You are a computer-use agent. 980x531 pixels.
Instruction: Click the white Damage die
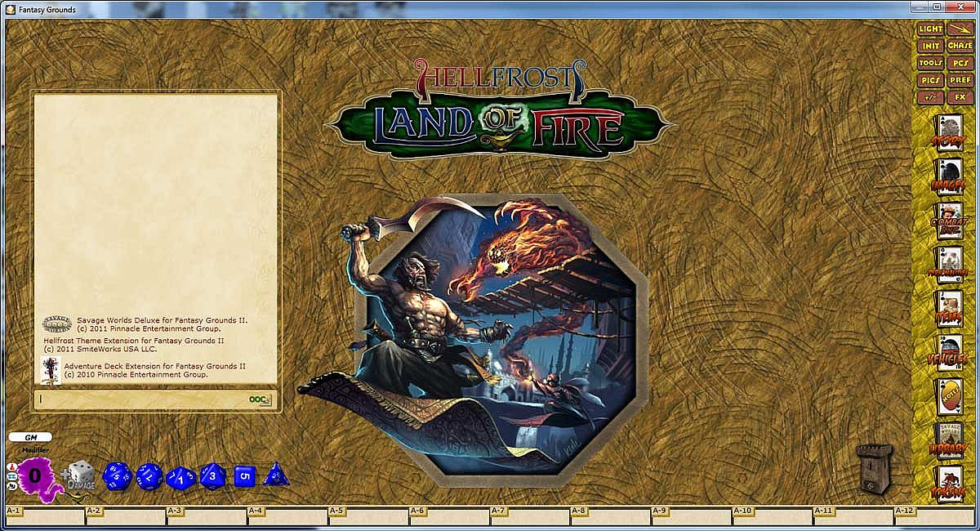(80, 475)
